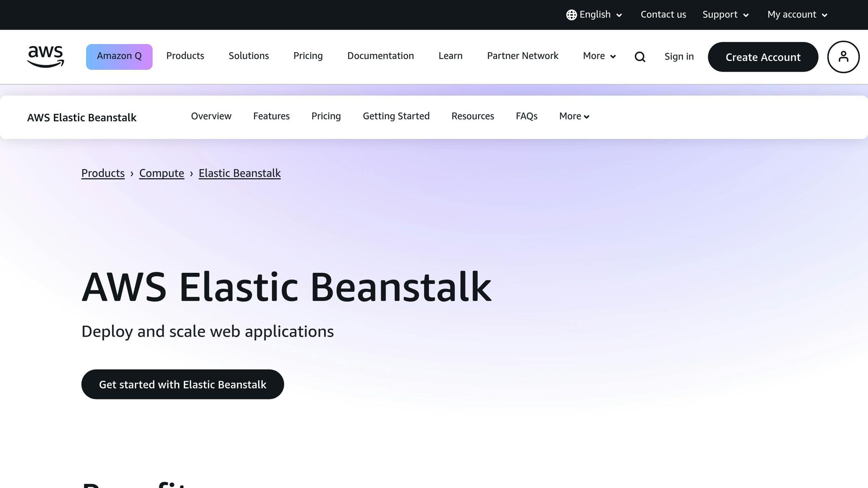The height and width of the screenshot is (488, 868).
Task: Click the user profile avatar icon
Action: pyautogui.click(x=843, y=57)
